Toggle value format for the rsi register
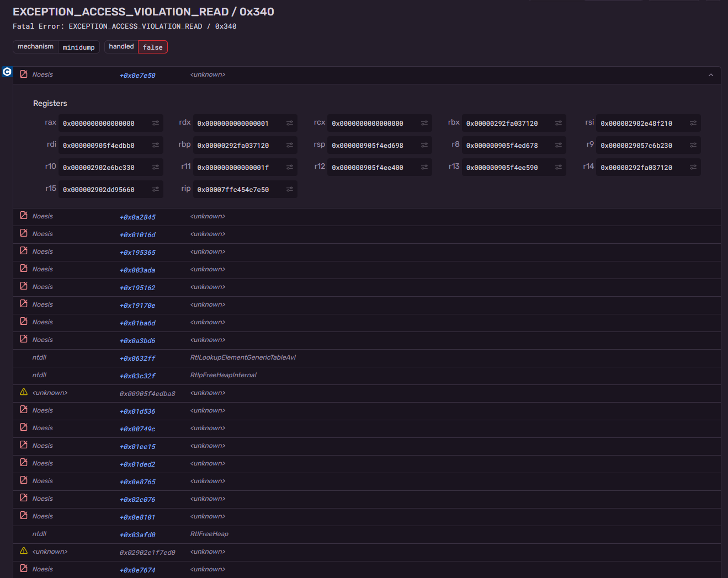The height and width of the screenshot is (578, 728). tap(693, 123)
